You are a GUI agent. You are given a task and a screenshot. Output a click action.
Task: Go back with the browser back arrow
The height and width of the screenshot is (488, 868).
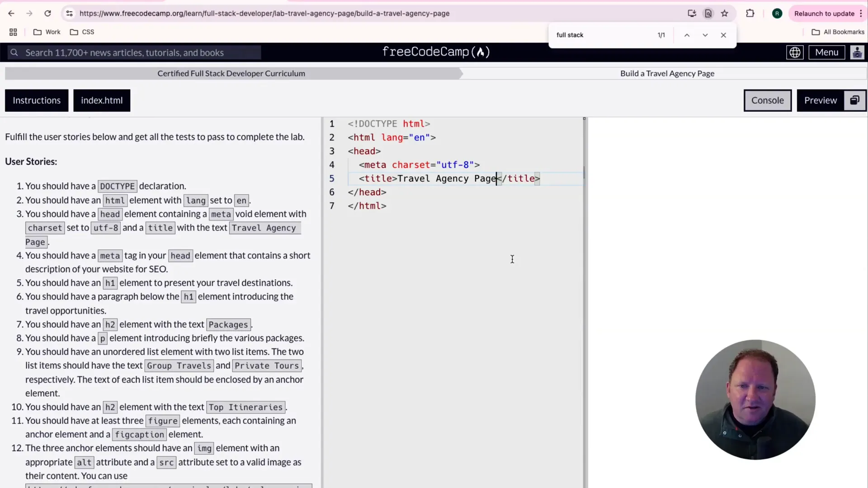[x=11, y=14]
